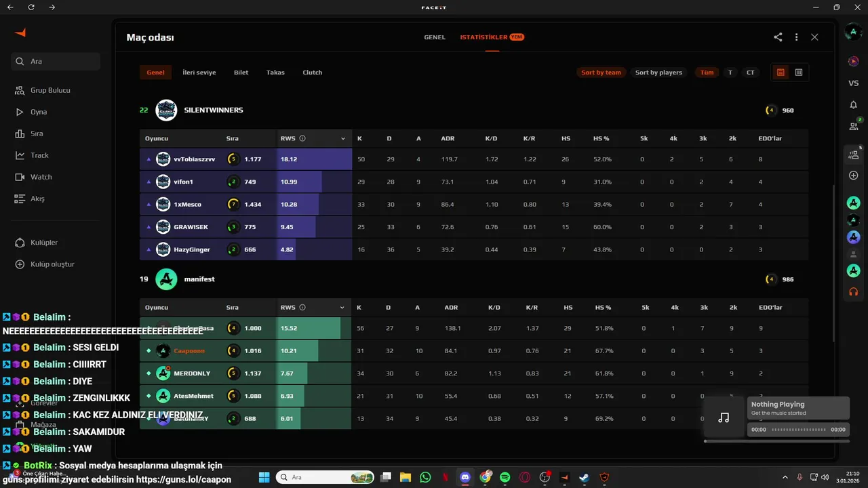Viewport: 868px width, 488px height.
Task: Open VS section in right sidebar
Action: [854, 83]
